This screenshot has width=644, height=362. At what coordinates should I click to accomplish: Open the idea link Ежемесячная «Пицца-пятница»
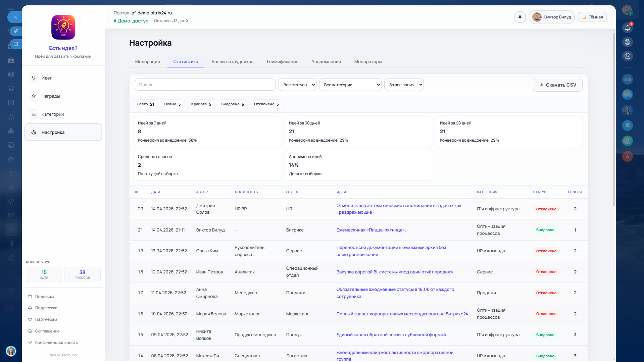click(x=371, y=230)
